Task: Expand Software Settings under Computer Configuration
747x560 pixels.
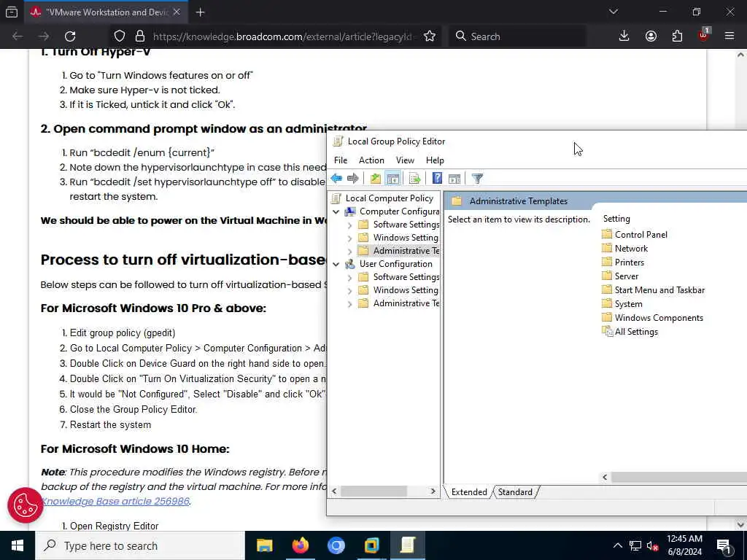Action: point(349,225)
